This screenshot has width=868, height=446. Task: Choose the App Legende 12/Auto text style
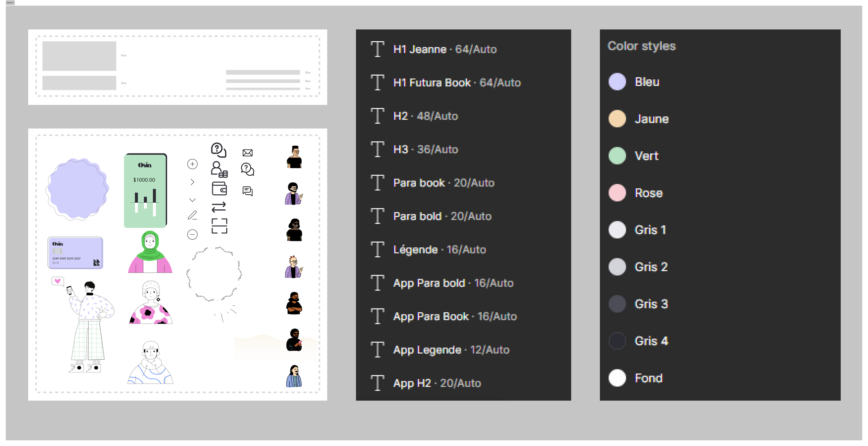451,350
